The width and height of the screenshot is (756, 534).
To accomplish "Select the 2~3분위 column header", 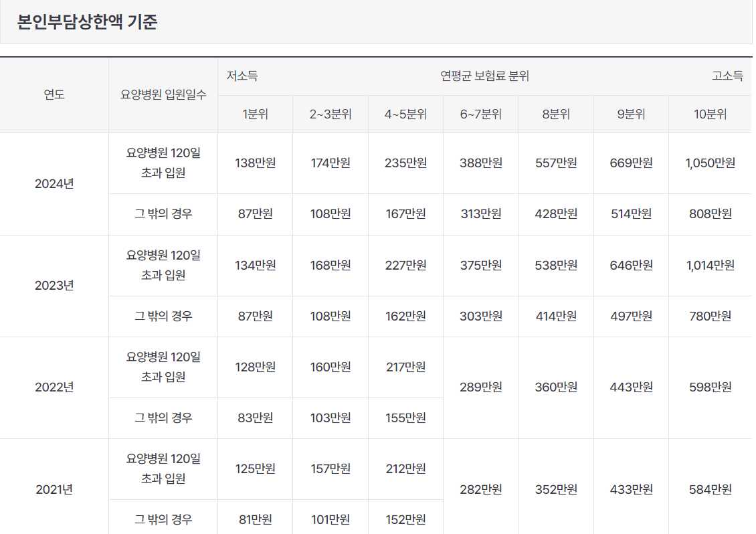I will [x=329, y=114].
